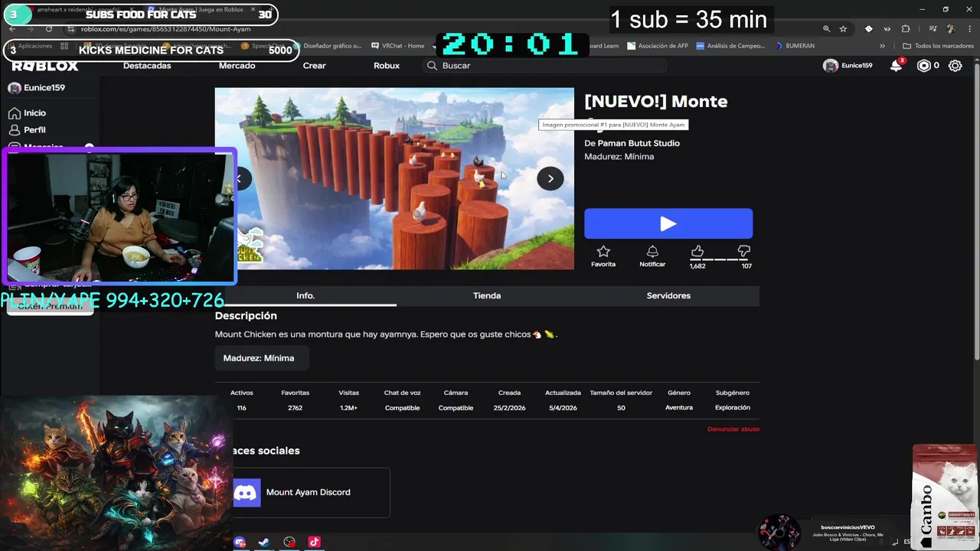
Task: Open the Robux balance icon
Action: (x=924, y=66)
